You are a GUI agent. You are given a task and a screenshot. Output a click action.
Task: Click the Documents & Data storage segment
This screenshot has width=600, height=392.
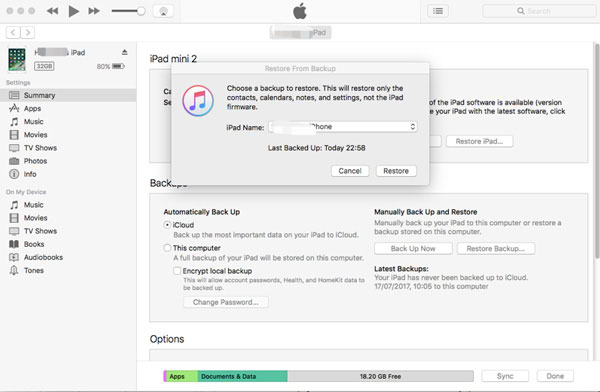[243, 376]
